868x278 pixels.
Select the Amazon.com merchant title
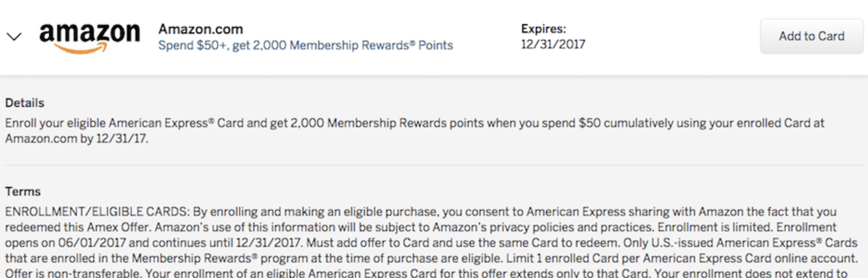201,29
